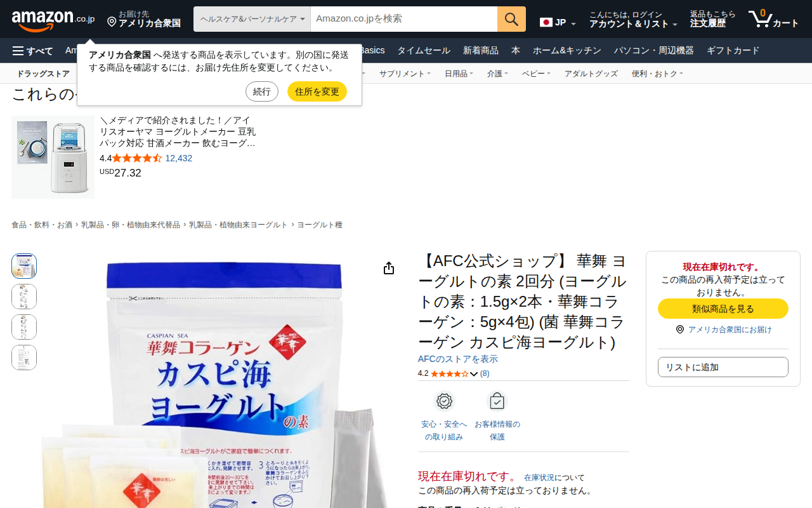The width and height of the screenshot is (812, 508).
Task: Click the Amazon.co.jp logo
Action: [53, 19]
